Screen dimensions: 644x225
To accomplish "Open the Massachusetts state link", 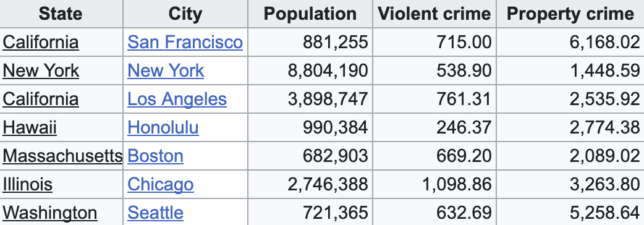I will pos(63,156).
